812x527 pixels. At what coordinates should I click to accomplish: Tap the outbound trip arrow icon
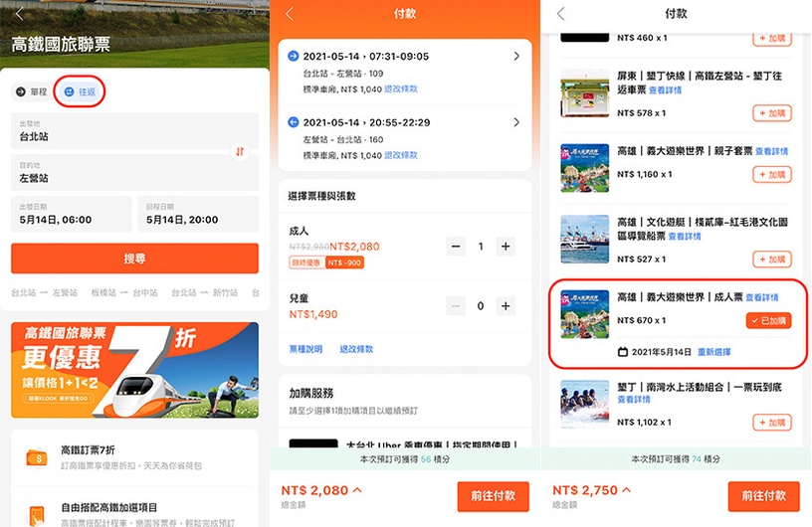[x=294, y=56]
